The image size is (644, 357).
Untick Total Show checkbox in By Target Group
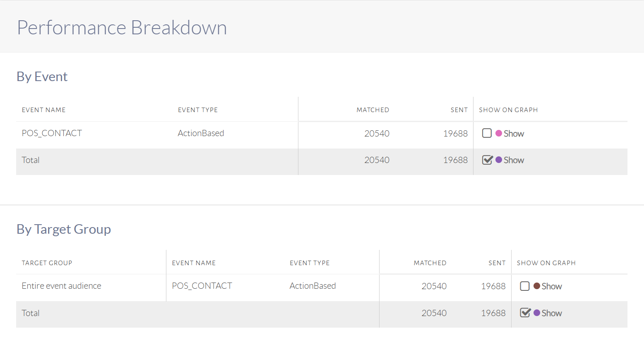coord(525,313)
